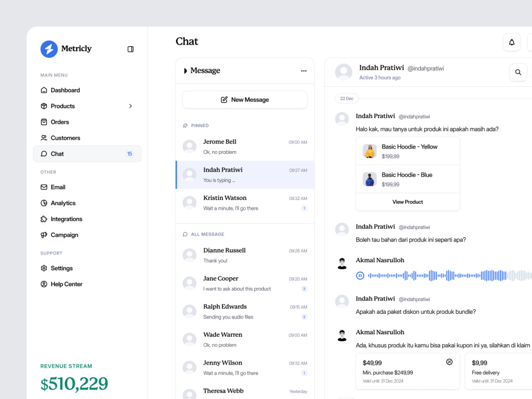Click the Integrations puzzle icon
Viewport: 532px width, 399px height.
tap(44, 219)
